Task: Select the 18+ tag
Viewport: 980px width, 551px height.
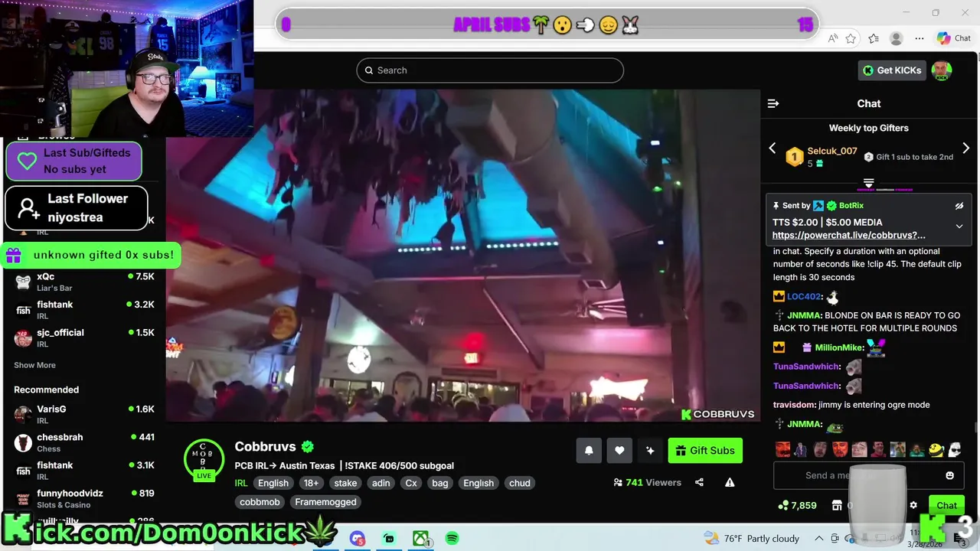Action: (312, 483)
